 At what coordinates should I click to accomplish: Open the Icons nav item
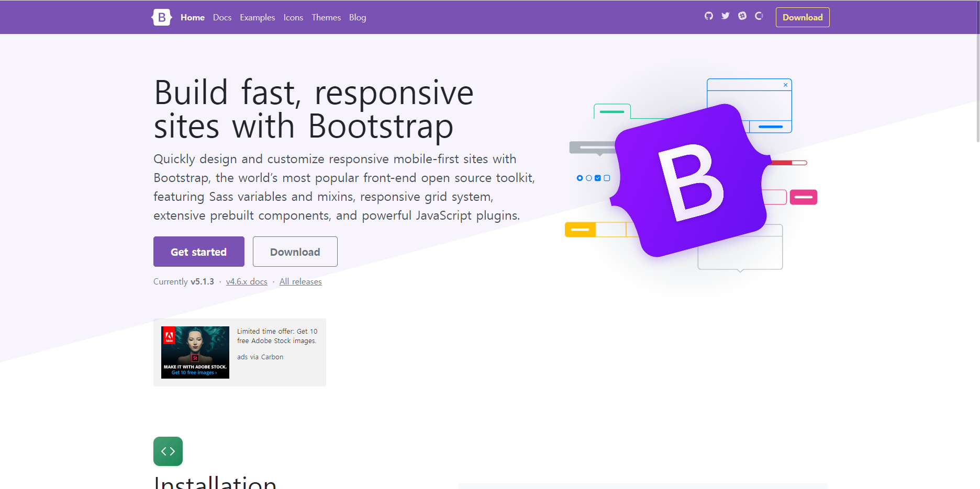pyautogui.click(x=293, y=17)
